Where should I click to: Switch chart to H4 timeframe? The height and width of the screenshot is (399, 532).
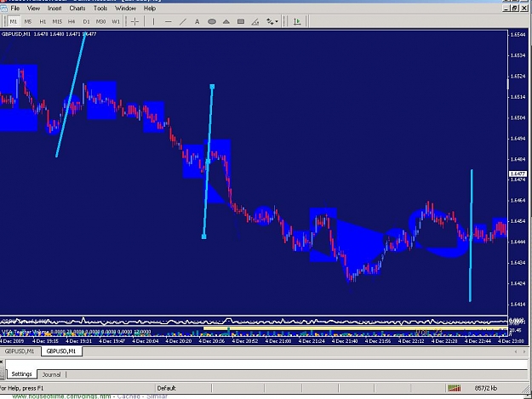pyautogui.click(x=72, y=22)
